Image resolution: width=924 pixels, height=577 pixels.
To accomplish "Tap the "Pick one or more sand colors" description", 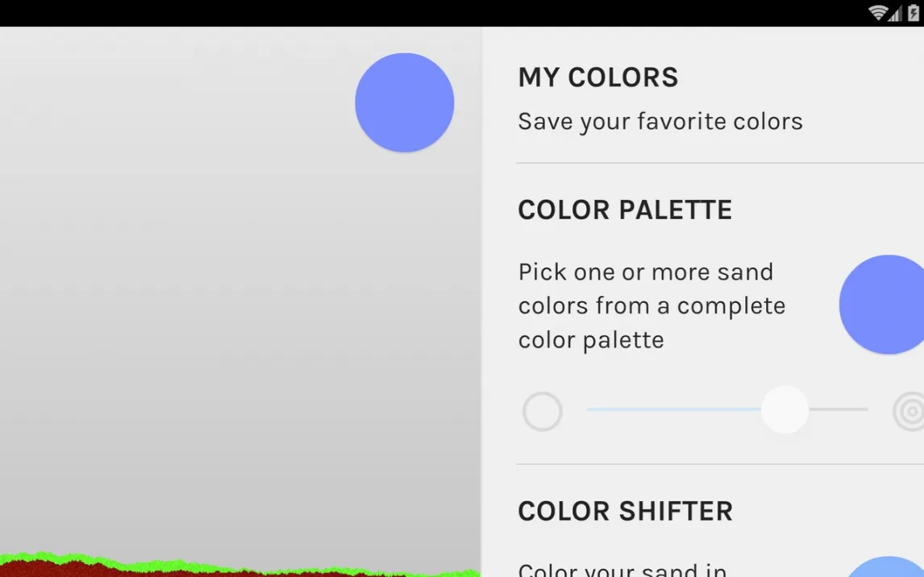I will (x=651, y=305).
